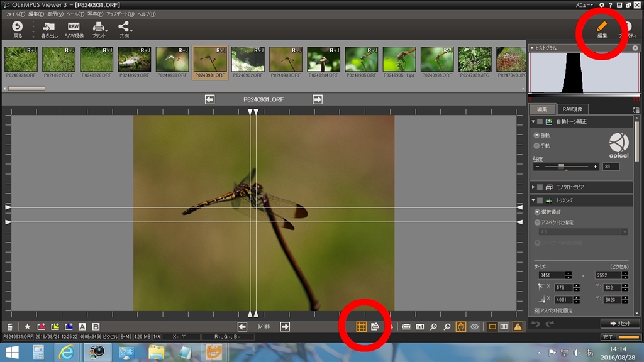Toggle the アスペクト比固定 checkbox
Viewport: 644px width, 362px height.
[x=536, y=310]
